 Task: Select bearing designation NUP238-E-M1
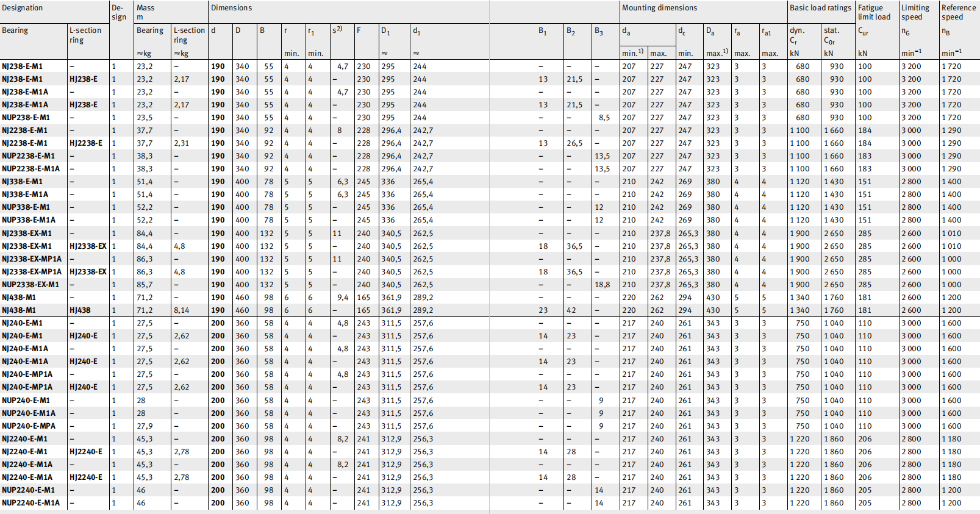pos(26,118)
